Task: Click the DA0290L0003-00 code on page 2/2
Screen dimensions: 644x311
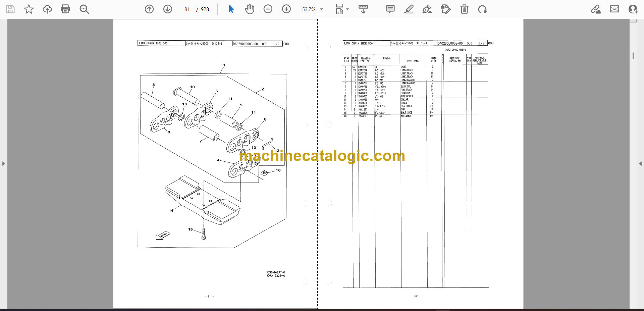Action: coord(450,43)
